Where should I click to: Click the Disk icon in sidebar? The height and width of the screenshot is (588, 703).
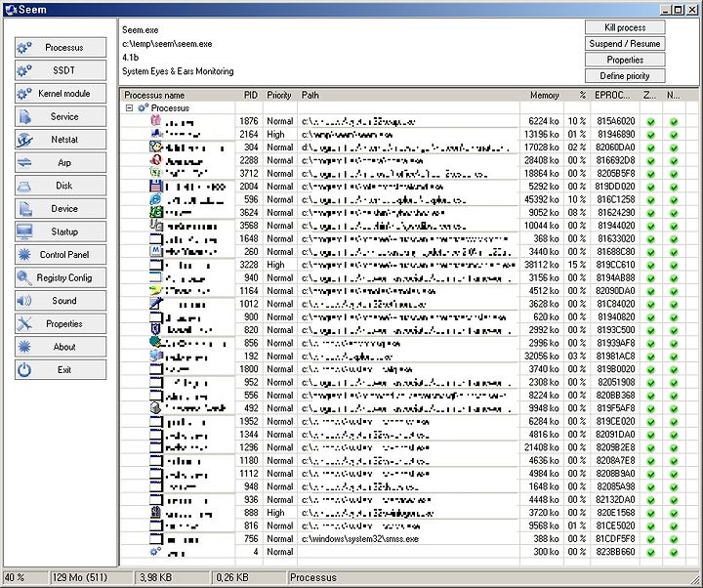click(x=24, y=186)
